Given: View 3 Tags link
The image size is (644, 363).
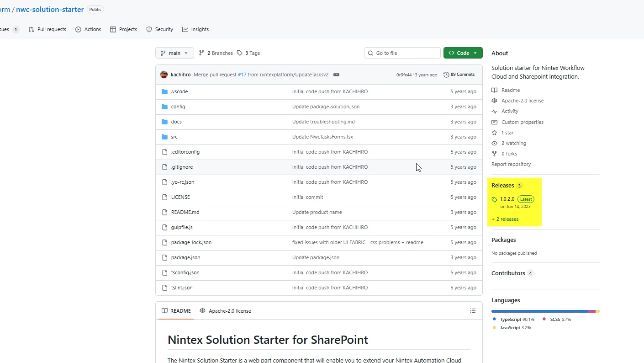Looking at the screenshot, I should coord(248,53).
